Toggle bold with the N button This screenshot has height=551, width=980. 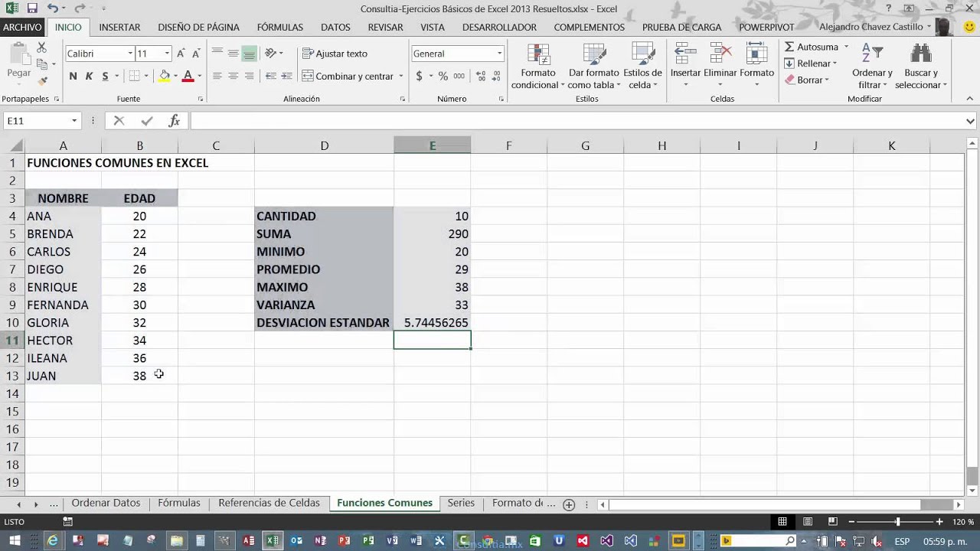[73, 76]
